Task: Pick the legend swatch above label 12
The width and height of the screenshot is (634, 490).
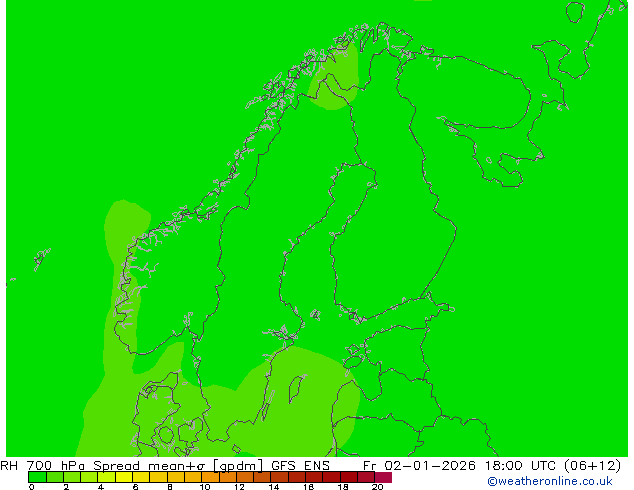Action: pos(245,477)
